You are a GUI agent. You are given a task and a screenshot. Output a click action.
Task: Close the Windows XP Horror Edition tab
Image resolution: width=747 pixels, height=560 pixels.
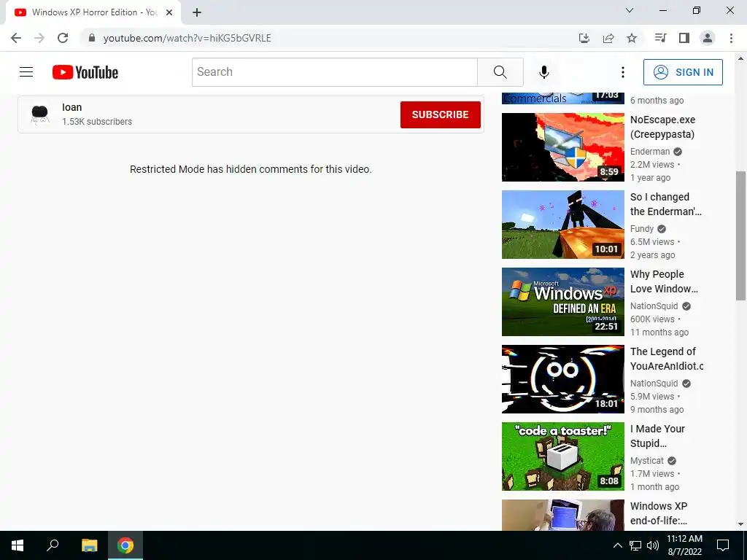tap(169, 12)
